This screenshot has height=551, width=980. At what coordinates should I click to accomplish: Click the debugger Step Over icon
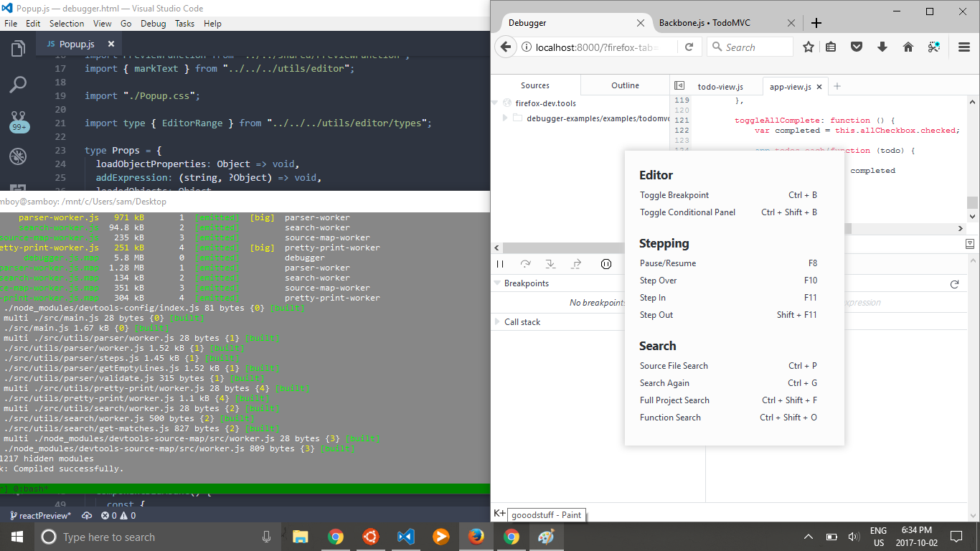525,264
